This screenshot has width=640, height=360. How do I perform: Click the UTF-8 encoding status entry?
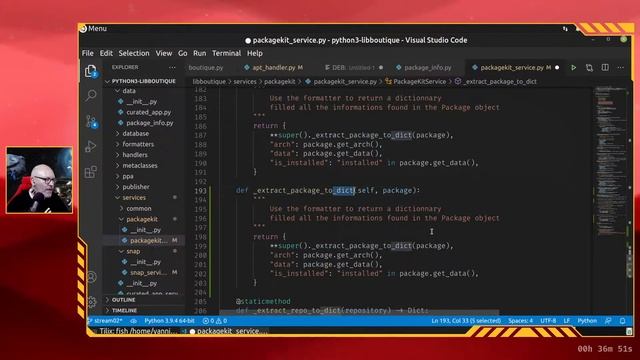pyautogui.click(x=548, y=321)
